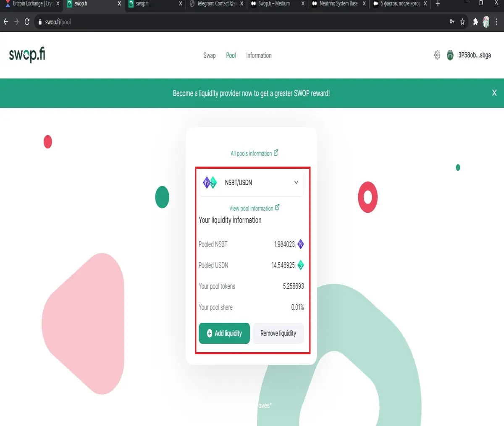504x426 pixels.
Task: Close the Telegram Contact tab
Action: point(241,3)
